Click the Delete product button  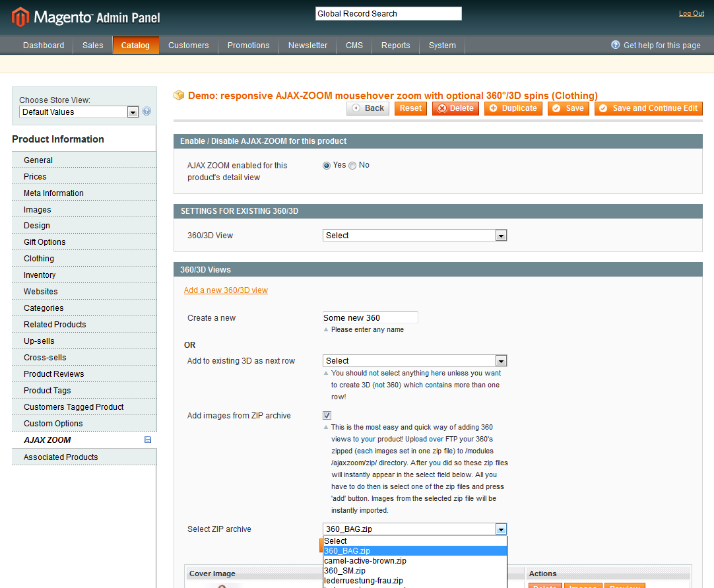point(455,108)
